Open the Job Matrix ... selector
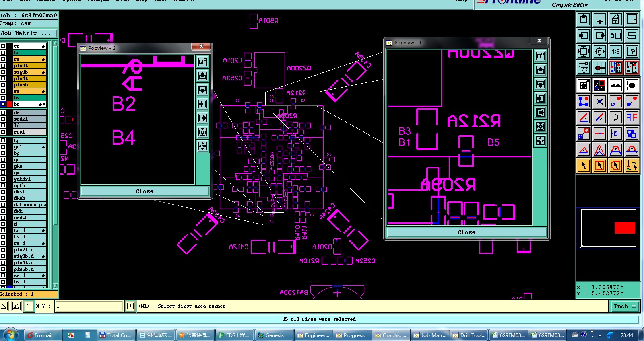The height and width of the screenshot is (341, 644). point(29,33)
